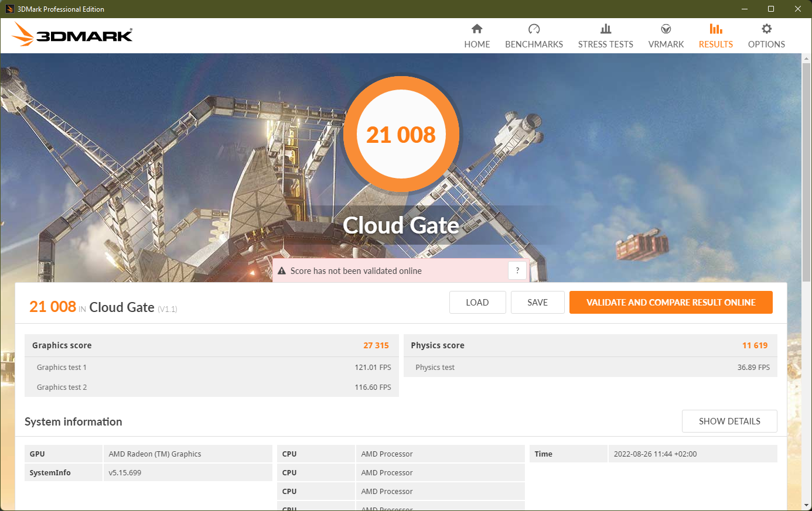Validate and compare result online
The width and height of the screenshot is (812, 511).
[671, 303]
